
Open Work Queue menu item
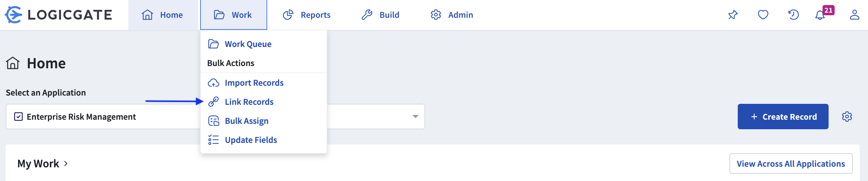[248, 44]
